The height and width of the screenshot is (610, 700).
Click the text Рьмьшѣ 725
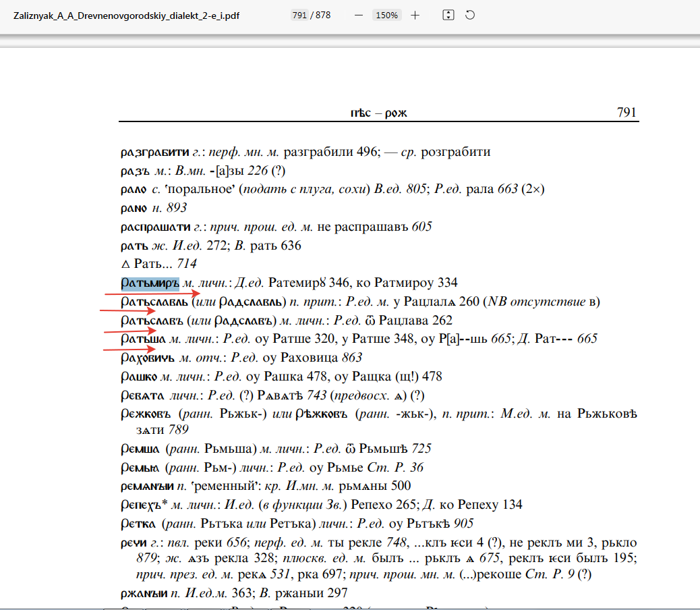[395, 449]
